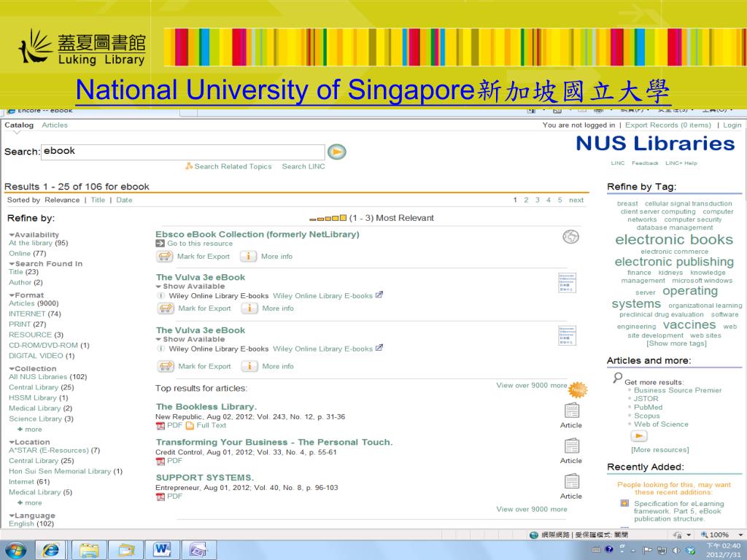Click the first The Vulva 3e eBook cover thumbnail
The width and height of the screenshot is (747, 560).
coord(567,283)
